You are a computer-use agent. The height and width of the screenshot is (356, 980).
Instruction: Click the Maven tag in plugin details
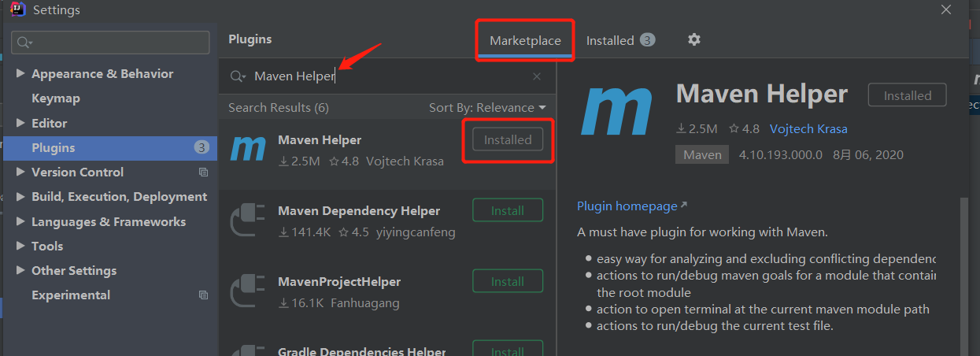(702, 155)
